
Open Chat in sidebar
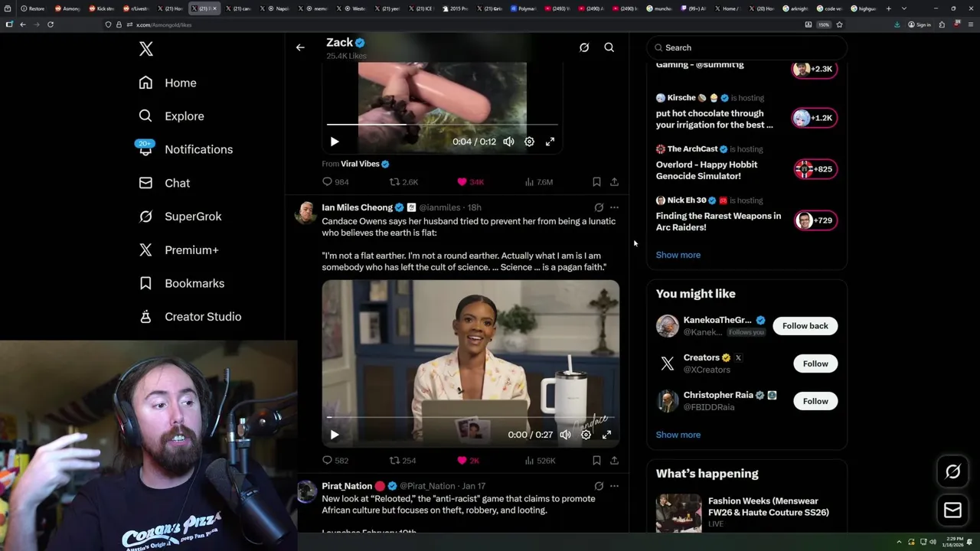164,183
